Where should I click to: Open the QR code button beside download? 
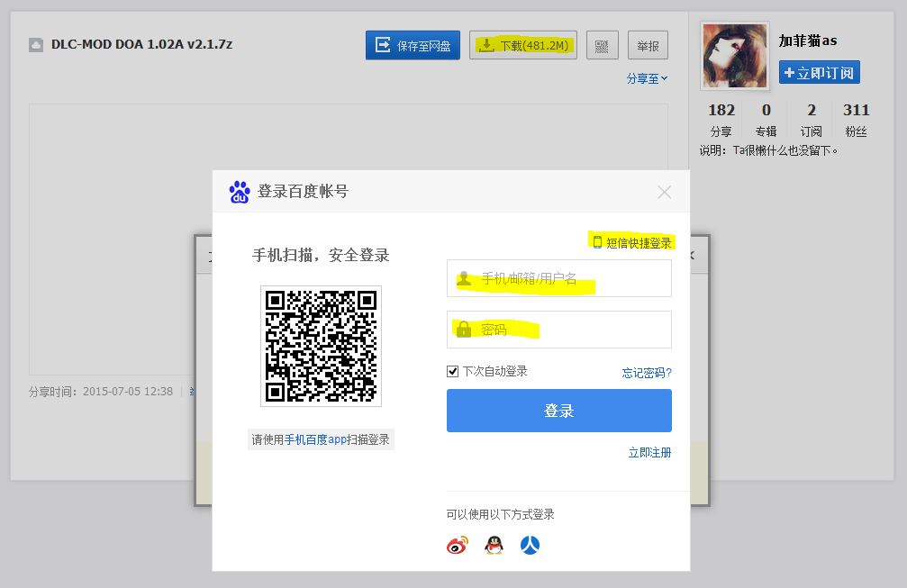[x=603, y=45]
